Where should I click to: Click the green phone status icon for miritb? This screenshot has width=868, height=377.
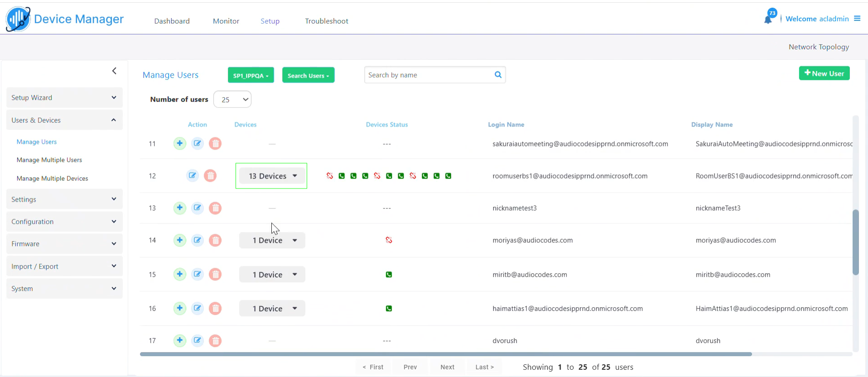tap(389, 275)
